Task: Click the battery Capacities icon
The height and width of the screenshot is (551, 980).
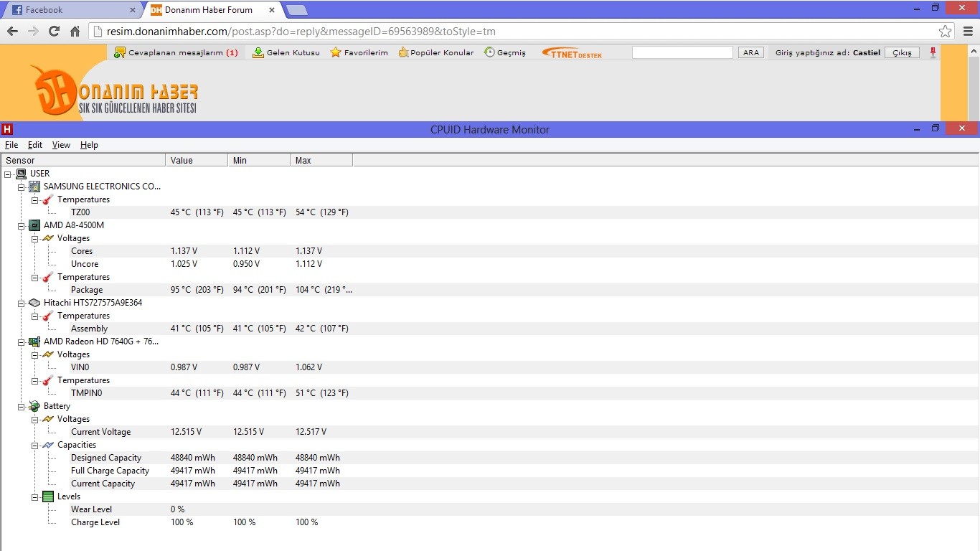Action: point(48,445)
